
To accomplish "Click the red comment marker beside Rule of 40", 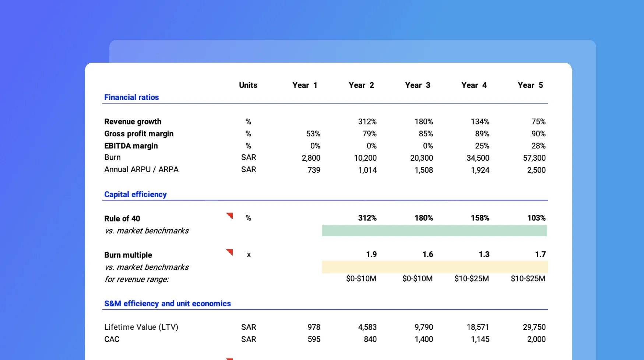I will (x=230, y=215).
